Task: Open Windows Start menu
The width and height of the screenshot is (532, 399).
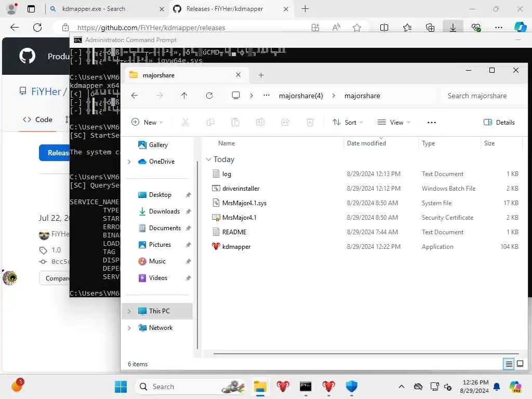Action: pos(121,387)
